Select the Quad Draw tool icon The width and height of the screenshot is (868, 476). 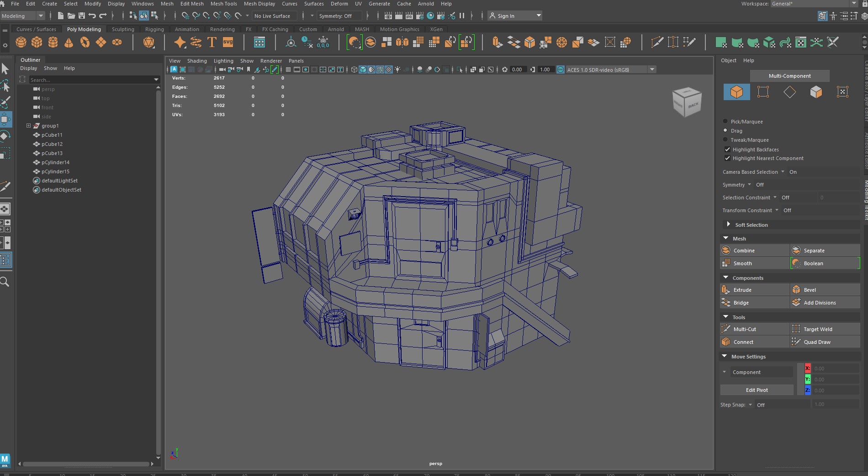[x=796, y=342]
